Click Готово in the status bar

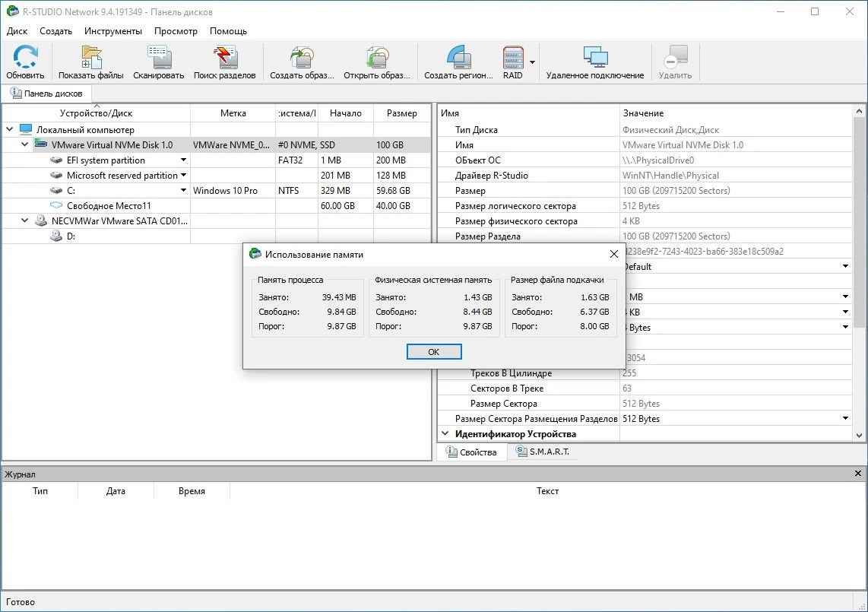21,602
